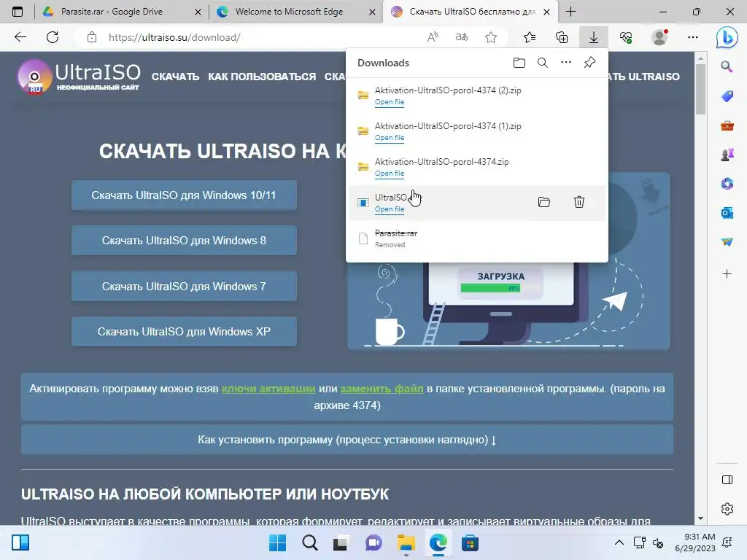Image resolution: width=747 pixels, height=560 pixels.
Task: Open sidebar settings gear
Action: [727, 509]
